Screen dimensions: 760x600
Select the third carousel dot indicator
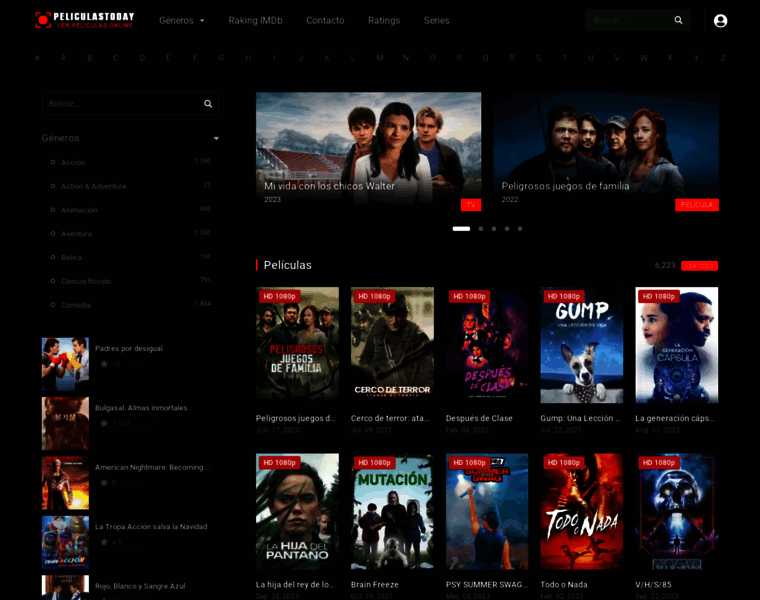click(x=494, y=229)
